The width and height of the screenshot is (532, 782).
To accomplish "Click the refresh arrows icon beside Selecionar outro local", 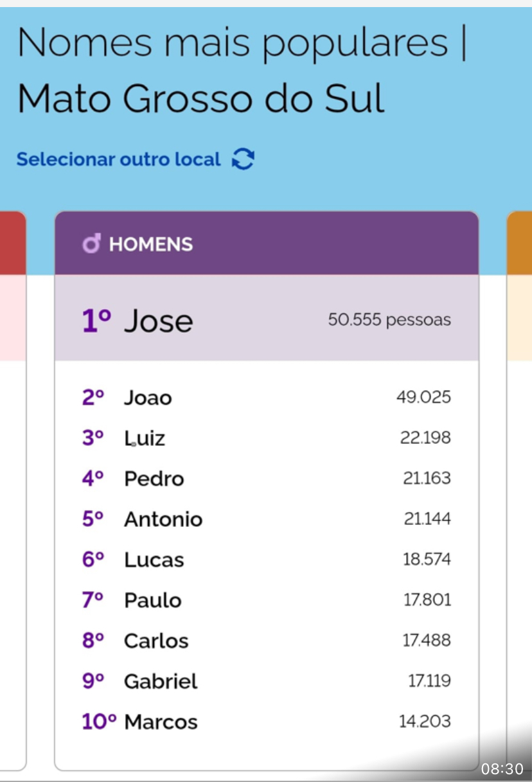I will (244, 159).
